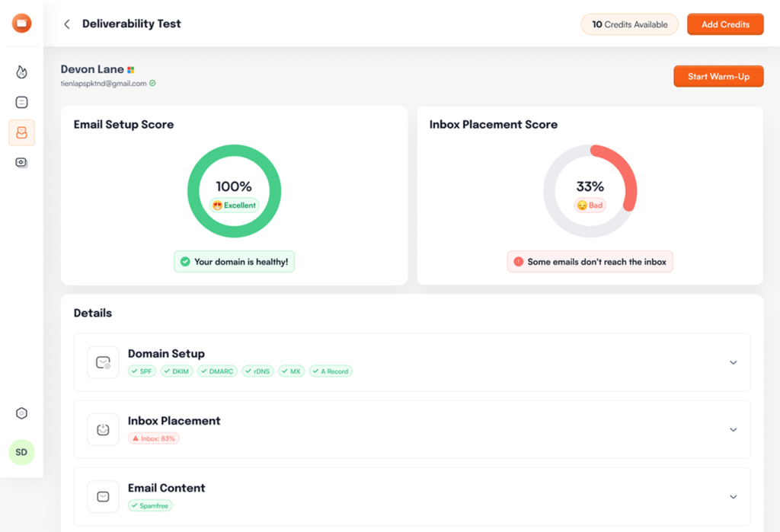The width and height of the screenshot is (780, 532).
Task: Click the 33% Inbox Placement score ring
Action: (590, 190)
